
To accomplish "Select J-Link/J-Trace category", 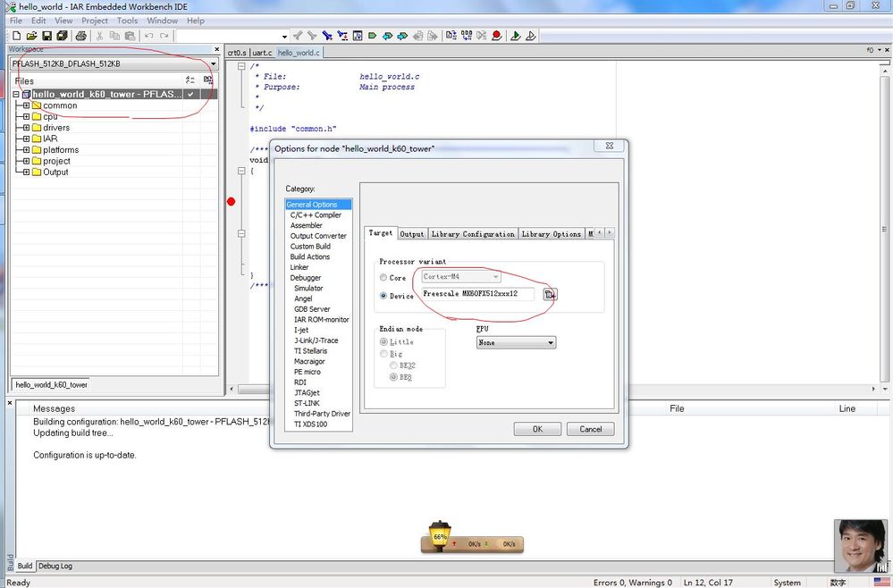I will tap(316, 340).
